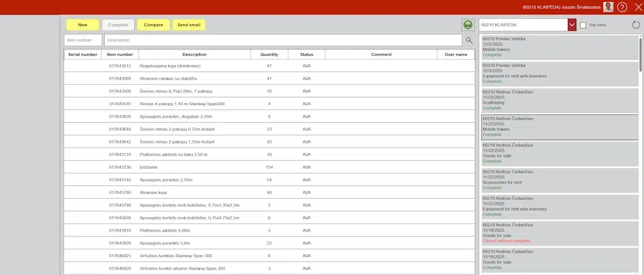Click the Status column header
This screenshot has height=275, width=644.
coord(306,54)
